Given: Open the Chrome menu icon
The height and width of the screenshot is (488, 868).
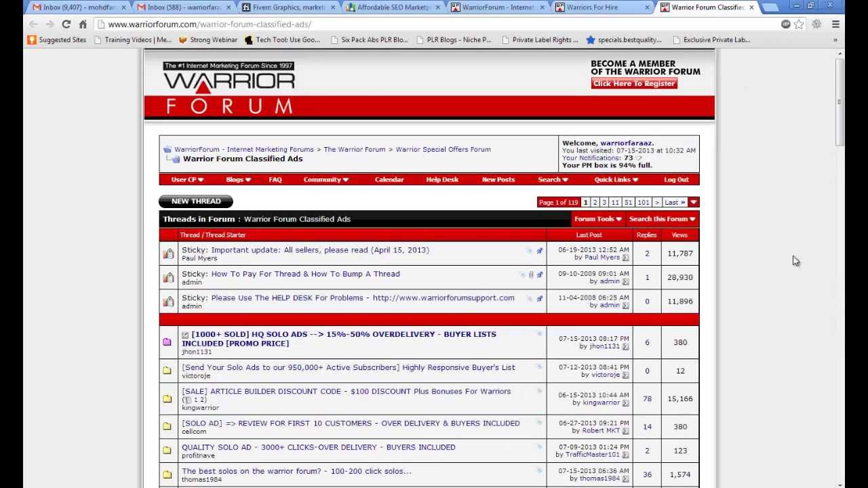Looking at the screenshot, I should pos(835,24).
